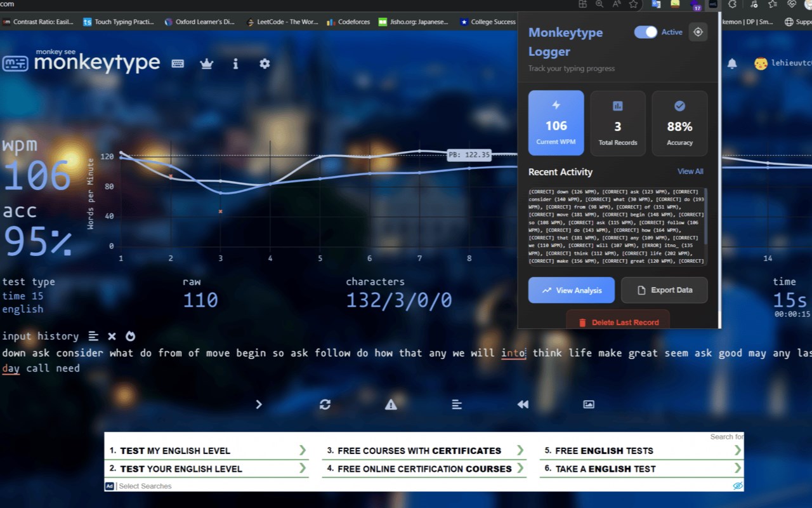Viewport: 812px width, 508px height.
Task: Open the about info icon
Action: (x=235, y=63)
